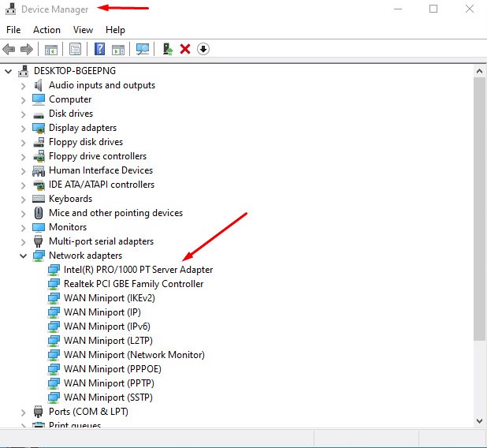Click the Floppy drive controllers icon
This screenshot has height=448, width=487.
[x=39, y=156]
